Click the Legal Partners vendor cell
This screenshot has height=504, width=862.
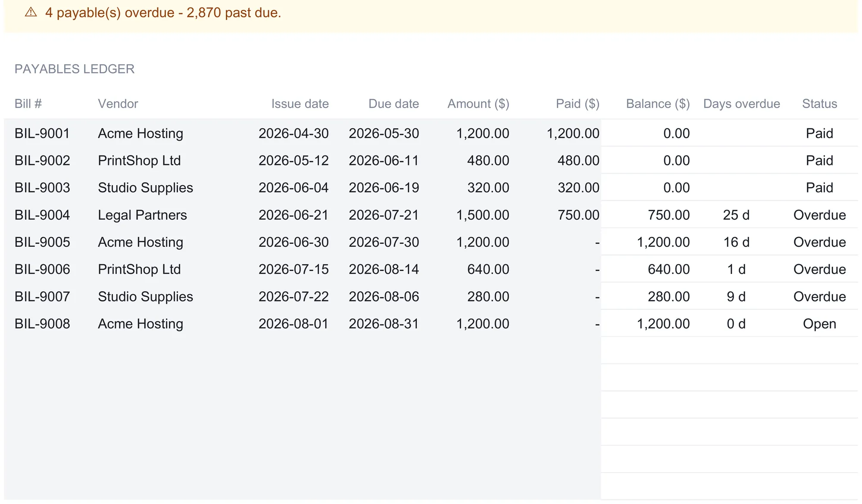click(x=142, y=215)
